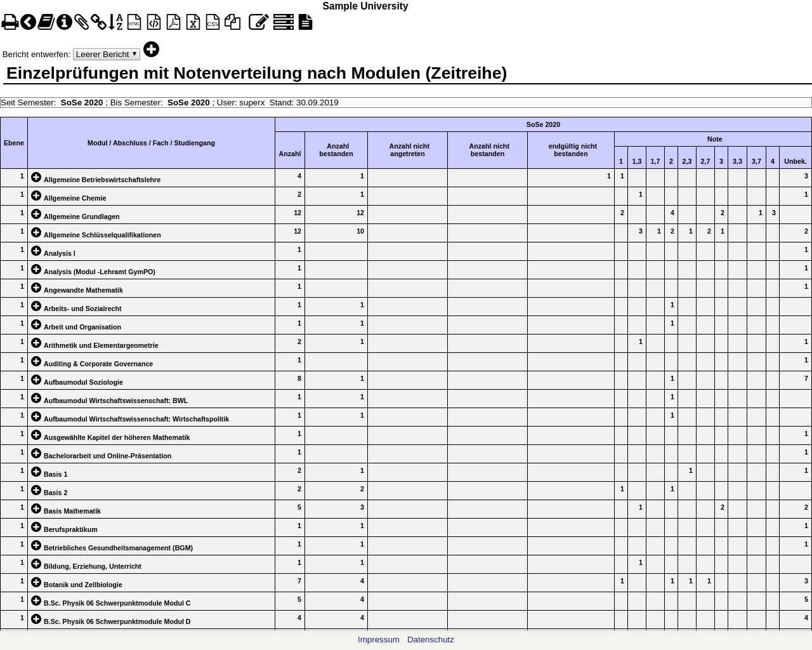Screen dimensions: 812x650
Task: Export the report as Excel file
Action: point(193,23)
